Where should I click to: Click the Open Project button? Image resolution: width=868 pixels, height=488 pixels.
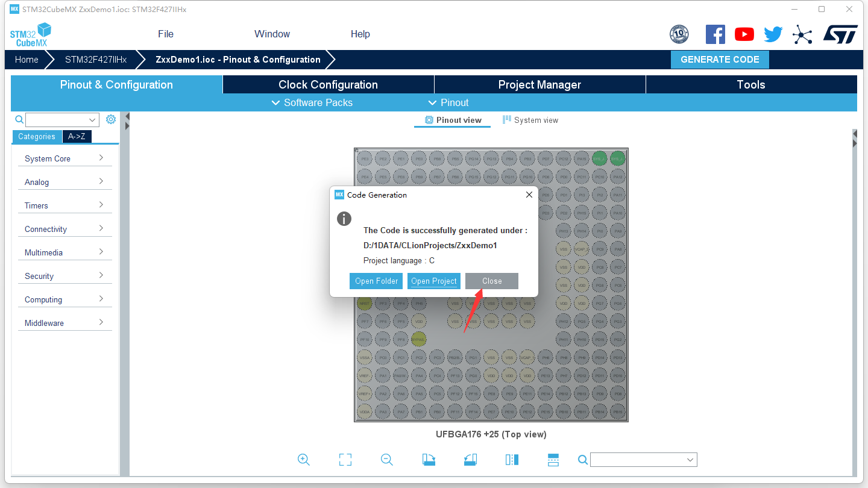click(434, 281)
